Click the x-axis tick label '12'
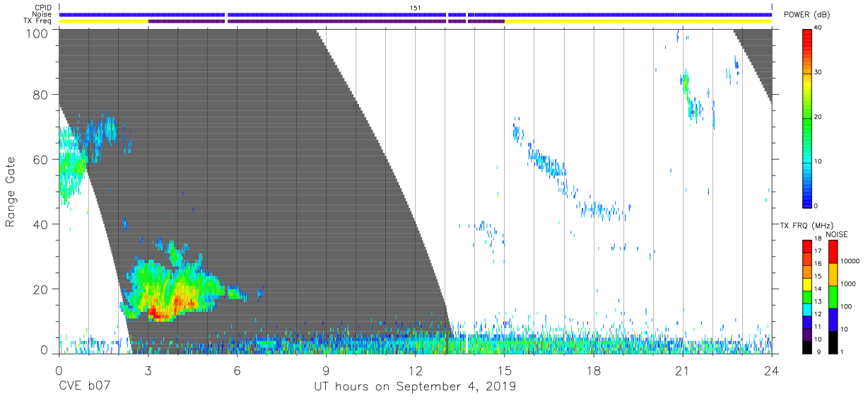868x401 pixels. (x=415, y=370)
